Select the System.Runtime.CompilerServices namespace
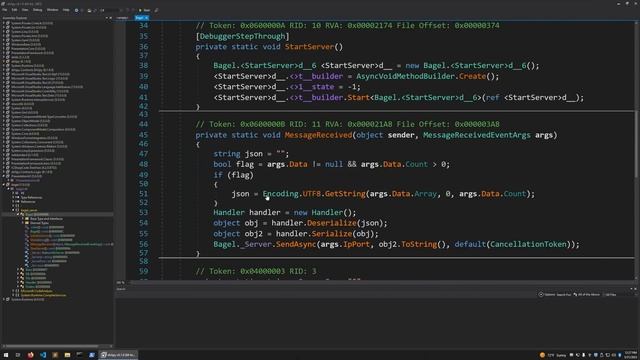Screen dimensions: 640x360 pyautogui.click(x=43, y=295)
